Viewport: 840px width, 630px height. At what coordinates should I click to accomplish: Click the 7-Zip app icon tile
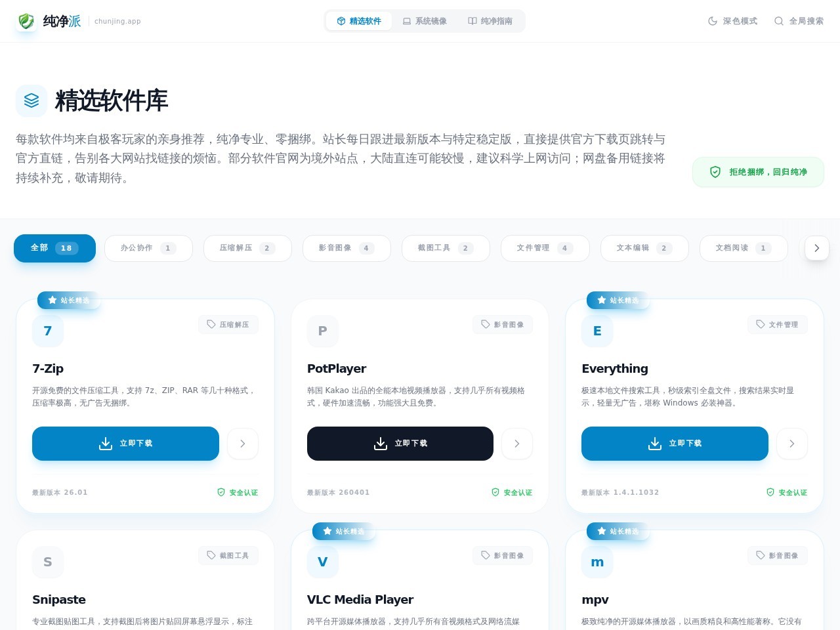point(48,331)
